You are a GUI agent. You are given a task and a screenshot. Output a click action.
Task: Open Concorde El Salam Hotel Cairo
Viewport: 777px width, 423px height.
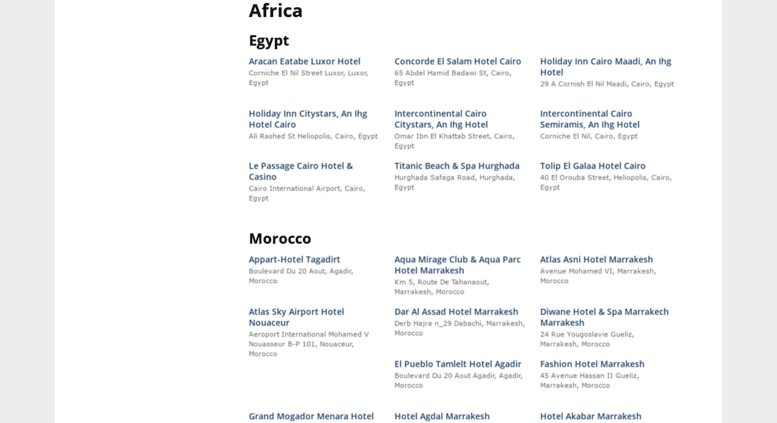pyautogui.click(x=457, y=61)
